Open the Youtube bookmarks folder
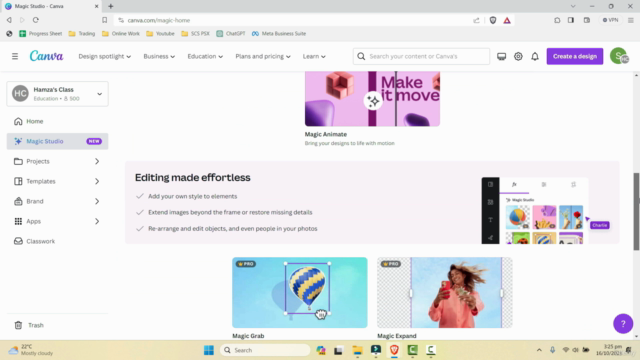The width and height of the screenshot is (640, 360). point(160,33)
